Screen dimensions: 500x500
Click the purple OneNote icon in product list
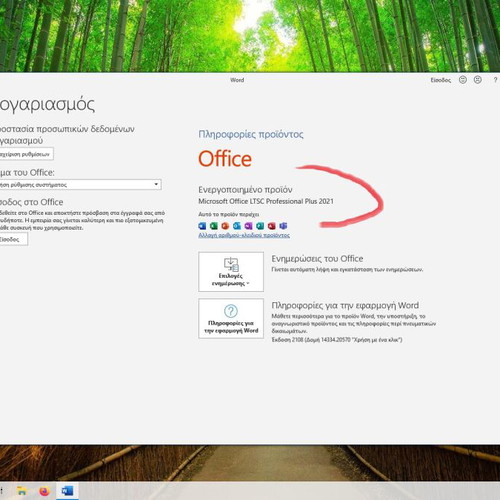[248, 226]
